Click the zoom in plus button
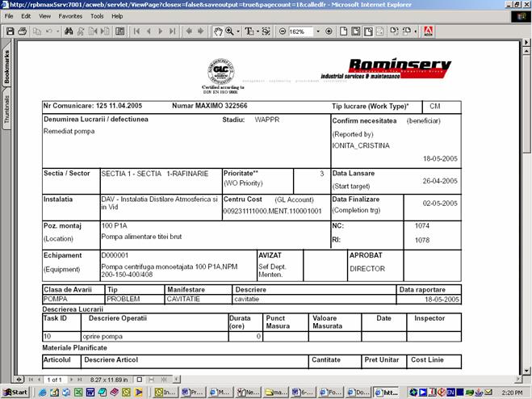 (x=329, y=31)
